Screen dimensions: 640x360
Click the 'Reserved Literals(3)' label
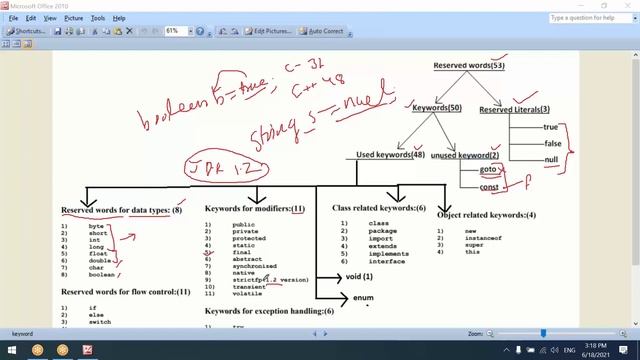(514, 109)
